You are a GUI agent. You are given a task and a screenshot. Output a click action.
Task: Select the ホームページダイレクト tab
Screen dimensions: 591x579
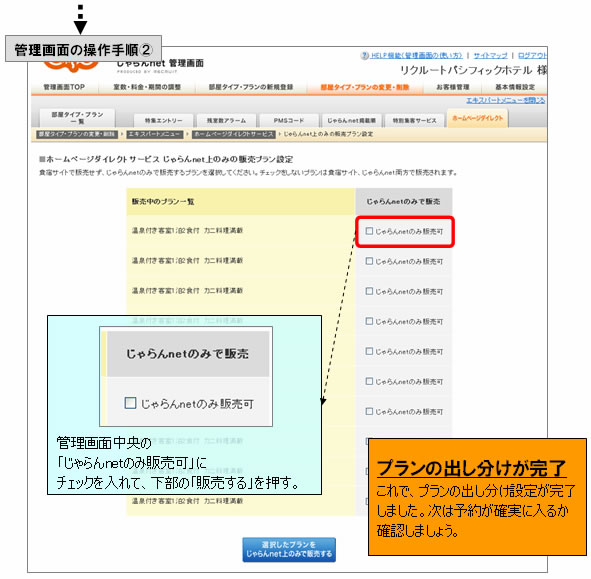click(478, 118)
